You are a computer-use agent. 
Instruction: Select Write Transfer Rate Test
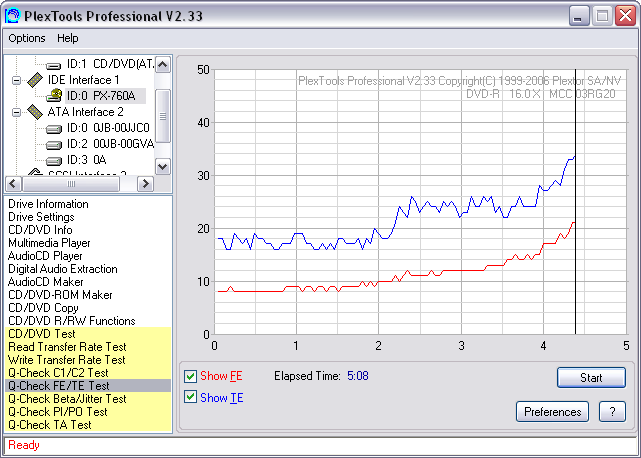point(88,360)
